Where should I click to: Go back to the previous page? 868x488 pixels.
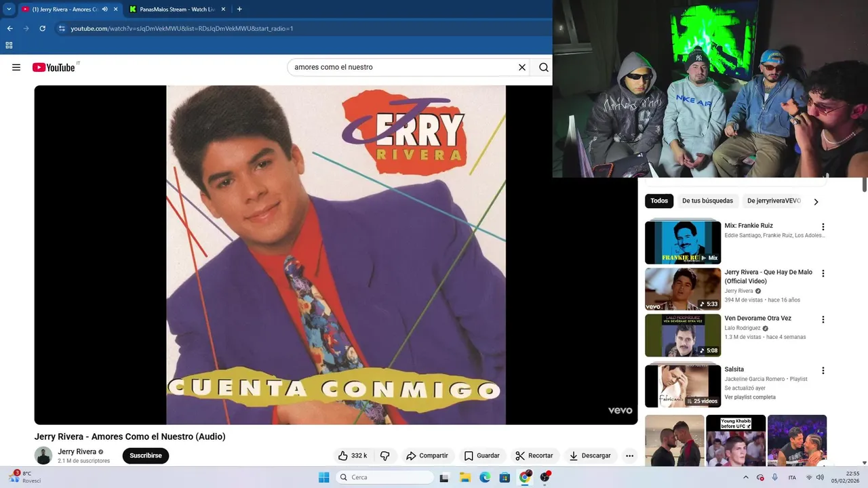coord(9,28)
